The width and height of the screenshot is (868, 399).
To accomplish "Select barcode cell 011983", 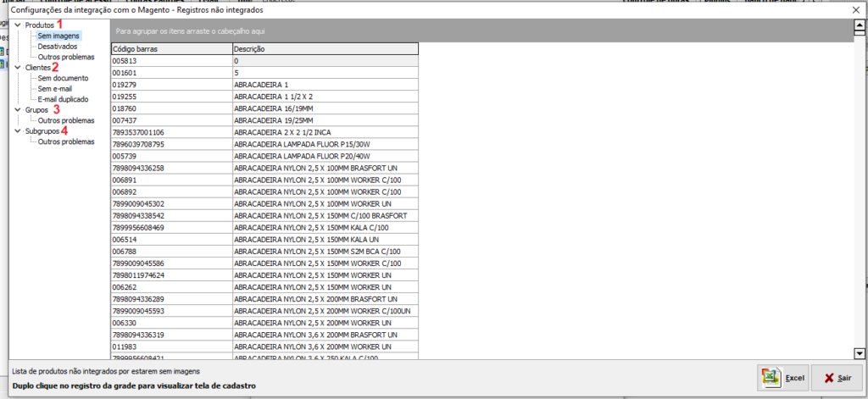I will [171, 347].
